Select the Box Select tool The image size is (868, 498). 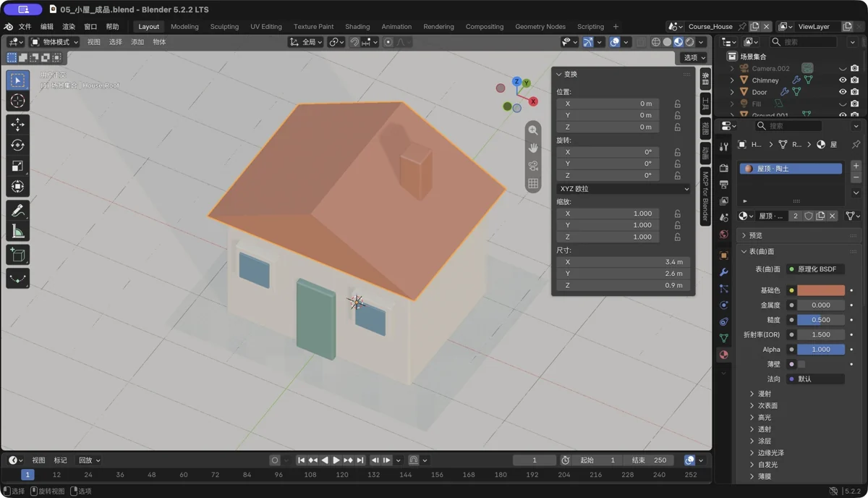tap(18, 80)
